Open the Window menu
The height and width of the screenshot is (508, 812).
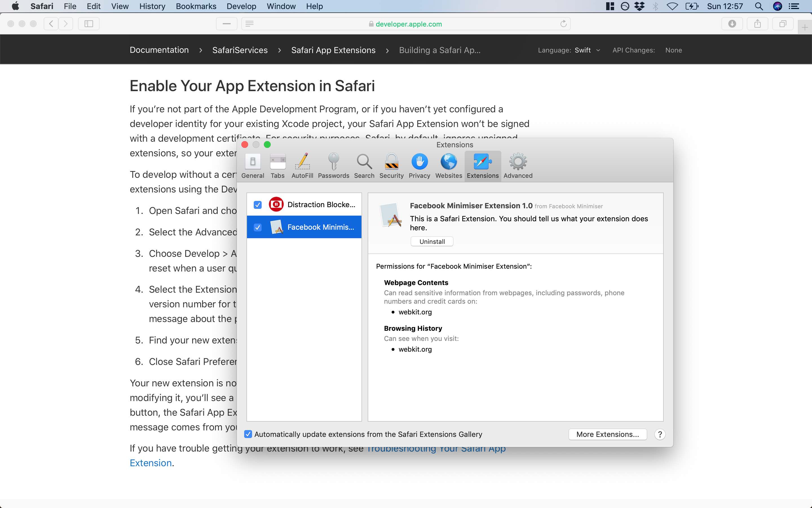click(281, 6)
